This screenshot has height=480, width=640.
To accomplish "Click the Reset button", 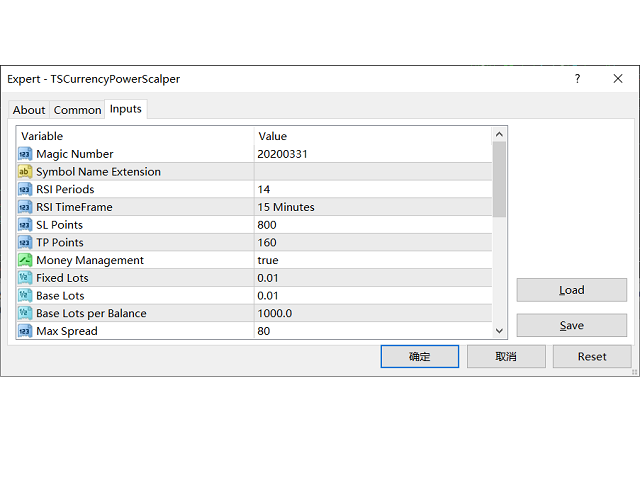I will click(592, 356).
